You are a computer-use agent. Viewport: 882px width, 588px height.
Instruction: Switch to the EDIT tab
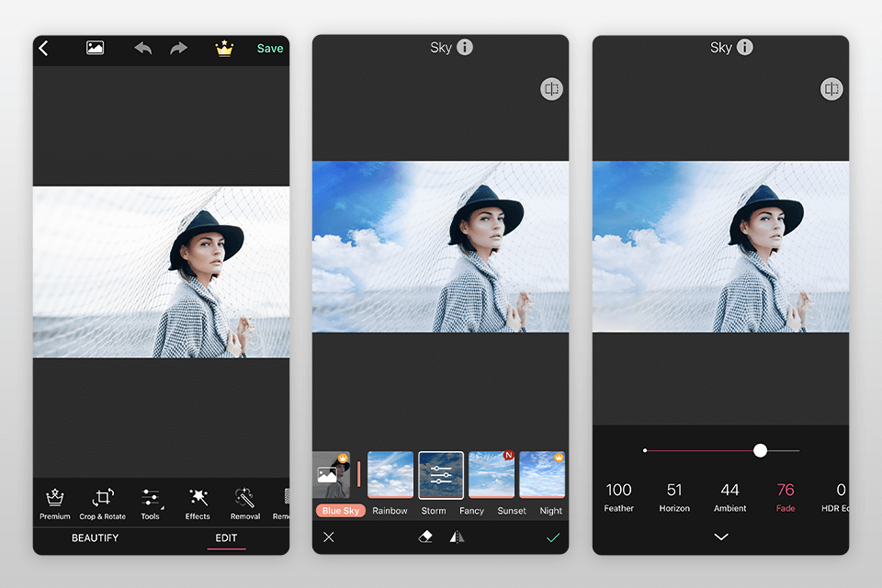[226, 537]
